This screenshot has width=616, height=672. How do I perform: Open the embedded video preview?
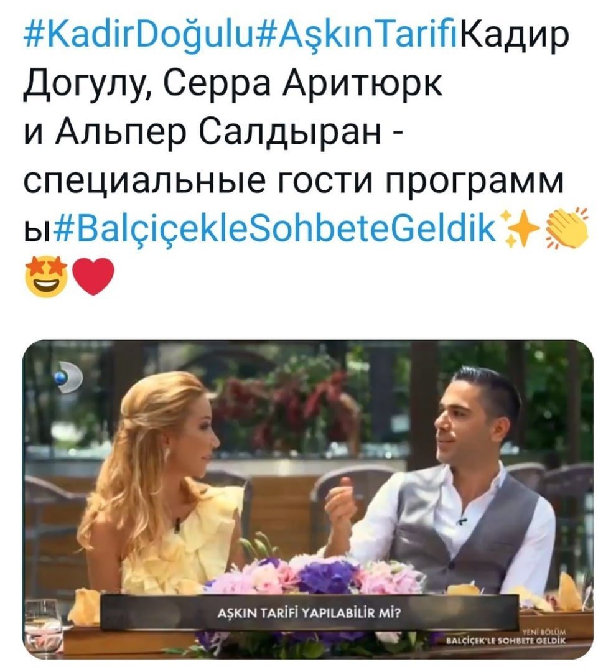[x=308, y=500]
